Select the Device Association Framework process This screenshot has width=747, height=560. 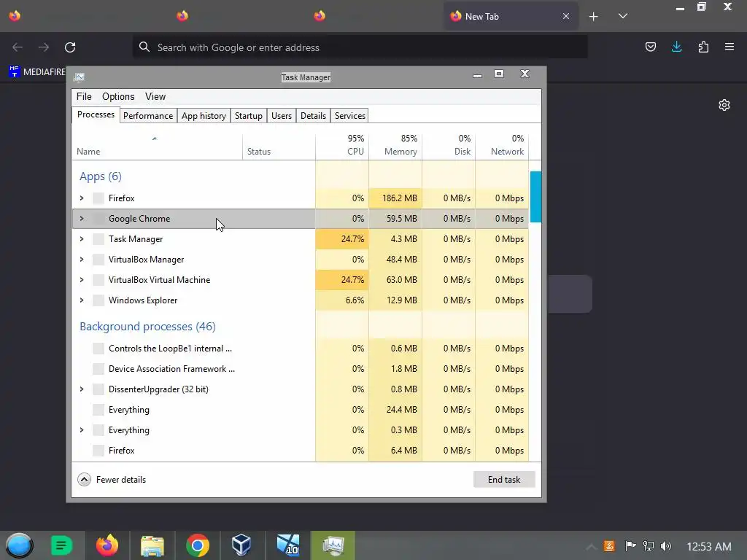coord(171,368)
